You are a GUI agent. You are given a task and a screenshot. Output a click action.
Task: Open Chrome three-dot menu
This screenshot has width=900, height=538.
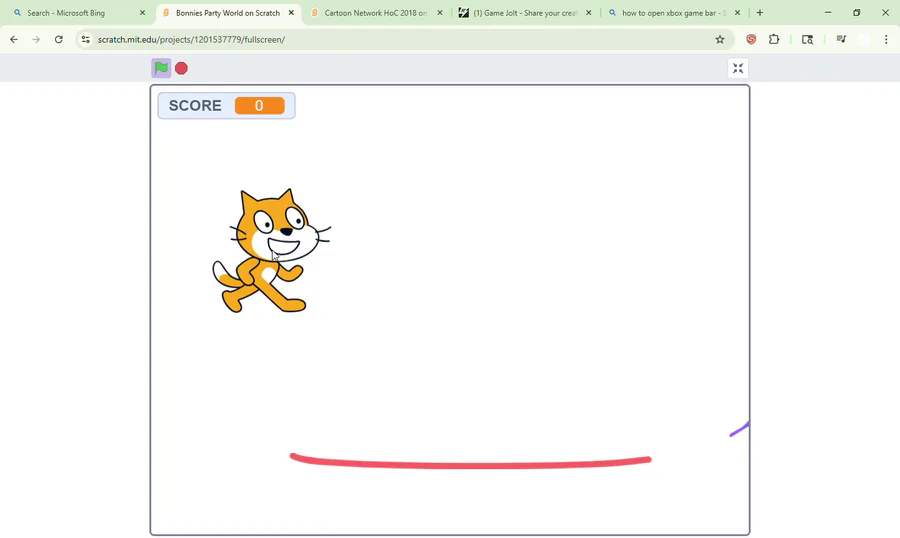[x=886, y=40]
